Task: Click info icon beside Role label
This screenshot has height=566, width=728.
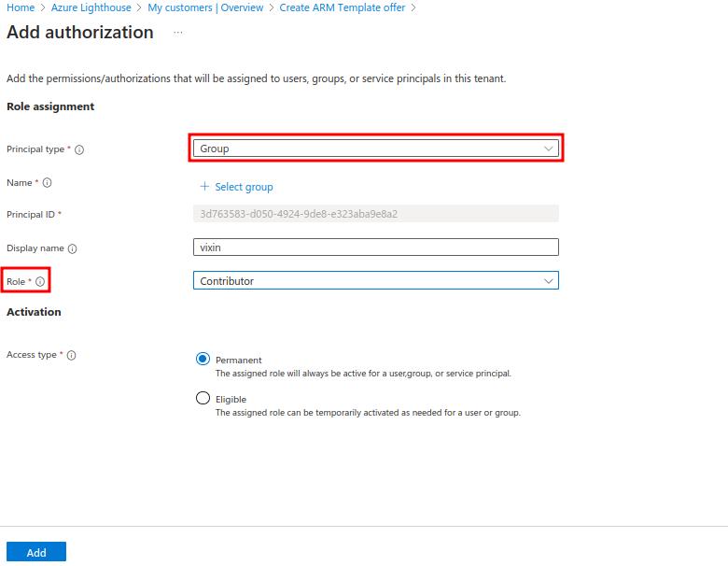Action: click(x=40, y=281)
